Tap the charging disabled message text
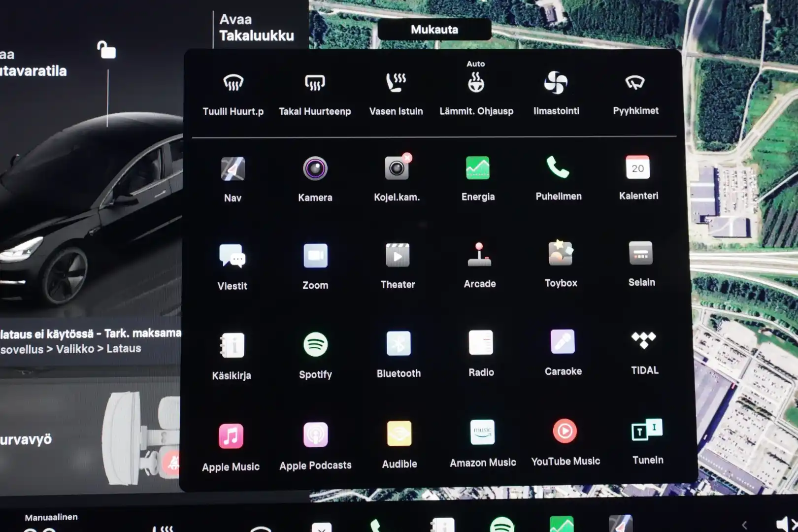This screenshot has width=798, height=532. click(x=90, y=341)
